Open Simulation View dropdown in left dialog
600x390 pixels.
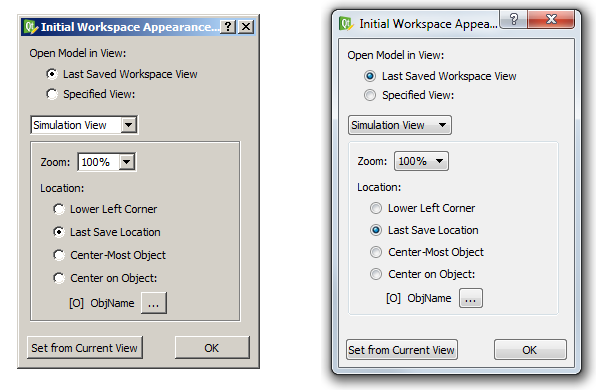coord(84,125)
